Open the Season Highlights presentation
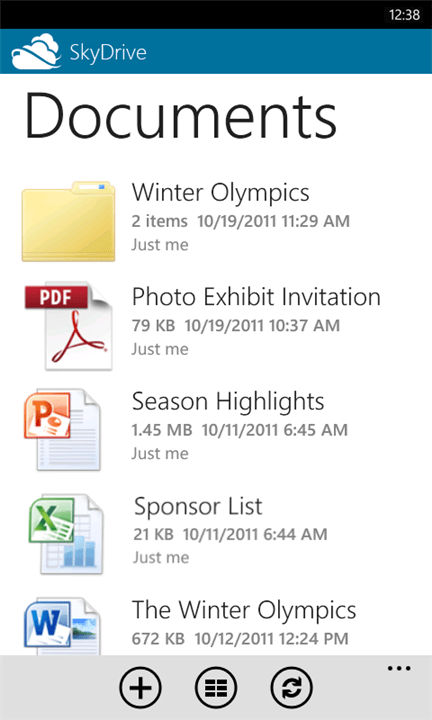 228,401
